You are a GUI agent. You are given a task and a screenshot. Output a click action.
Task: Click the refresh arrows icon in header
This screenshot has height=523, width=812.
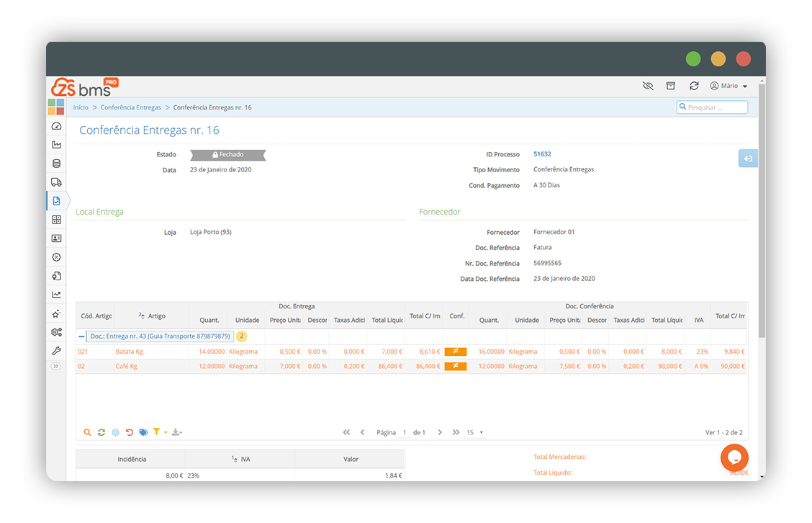pos(694,86)
